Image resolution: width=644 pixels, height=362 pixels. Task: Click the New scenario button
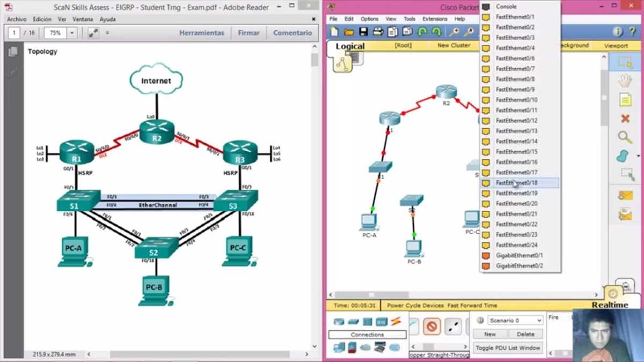pyautogui.click(x=489, y=334)
